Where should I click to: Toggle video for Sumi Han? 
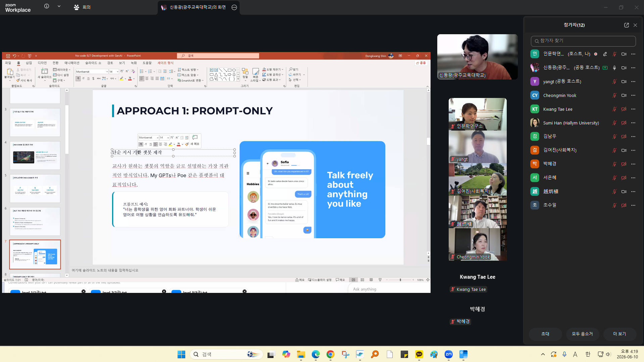624,123
